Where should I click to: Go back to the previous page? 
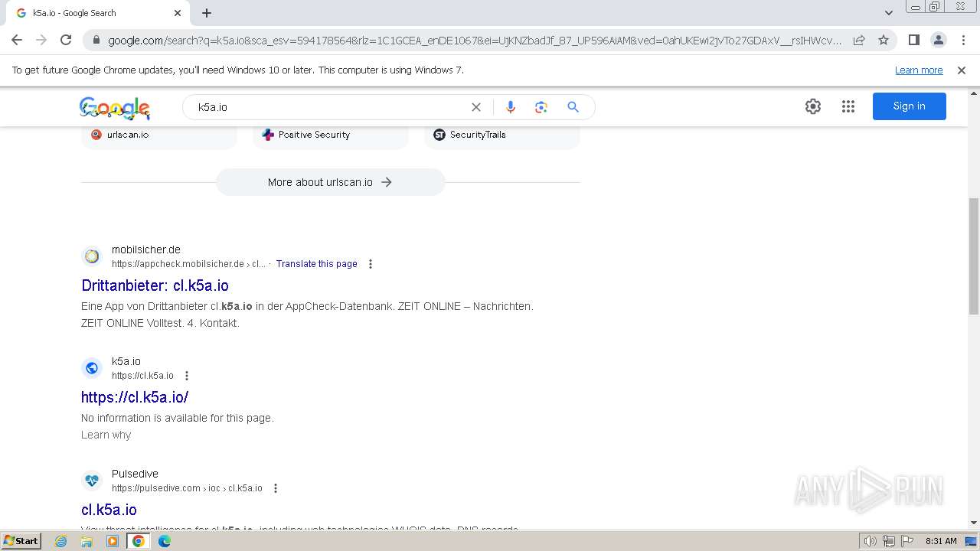pos(17,40)
